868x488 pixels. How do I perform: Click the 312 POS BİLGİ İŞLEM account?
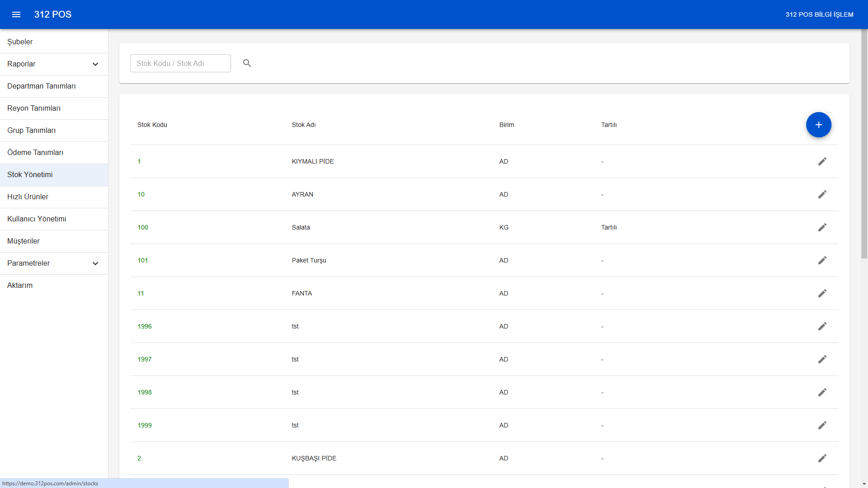(819, 14)
